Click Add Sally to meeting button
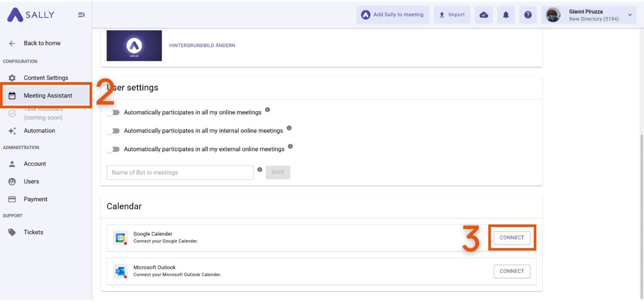Image resolution: width=644 pixels, height=302 pixels. click(393, 15)
